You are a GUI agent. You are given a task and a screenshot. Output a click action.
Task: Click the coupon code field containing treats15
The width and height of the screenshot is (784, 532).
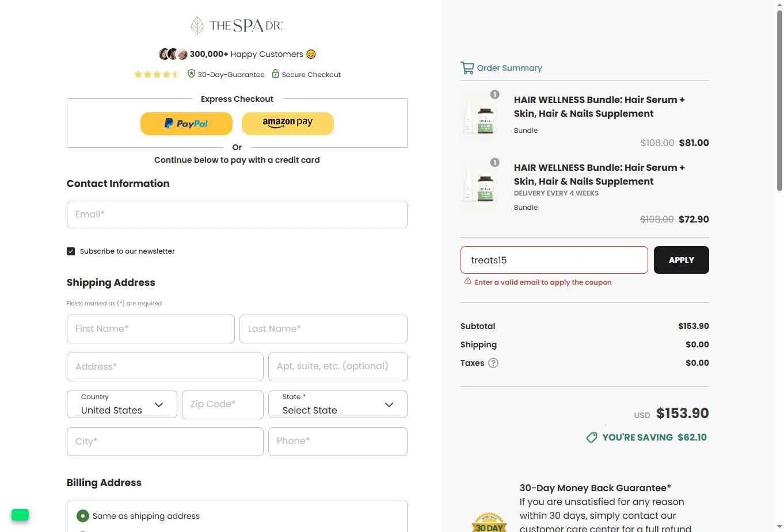[x=554, y=260]
